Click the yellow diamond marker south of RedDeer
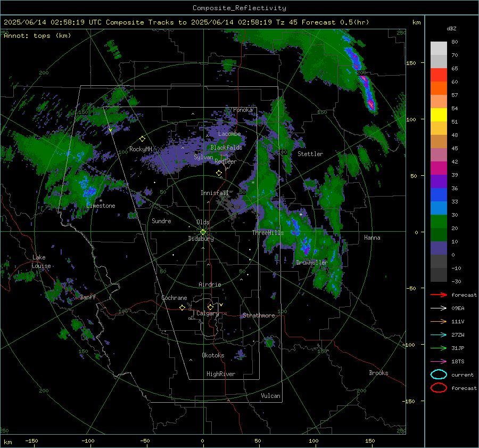The image size is (479, 448). (219, 173)
